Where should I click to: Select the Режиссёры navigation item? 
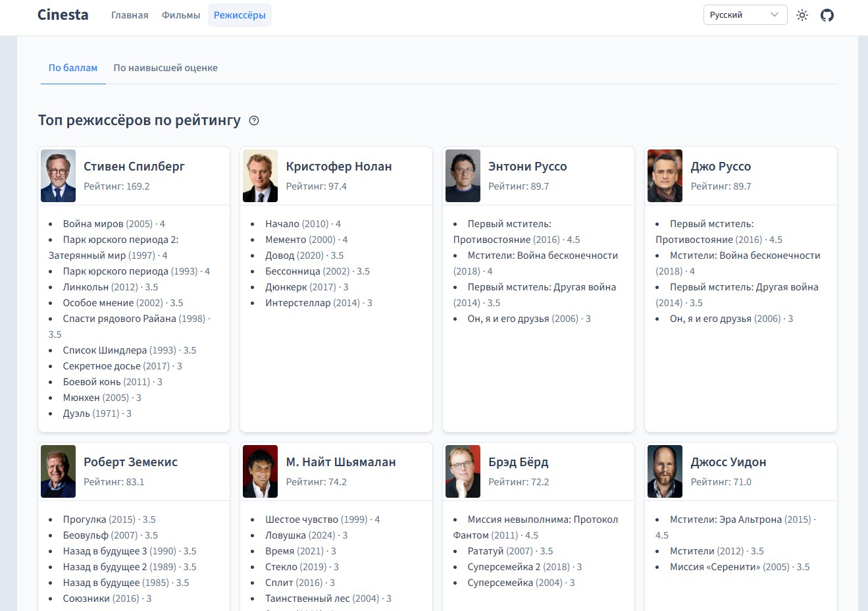pos(240,15)
